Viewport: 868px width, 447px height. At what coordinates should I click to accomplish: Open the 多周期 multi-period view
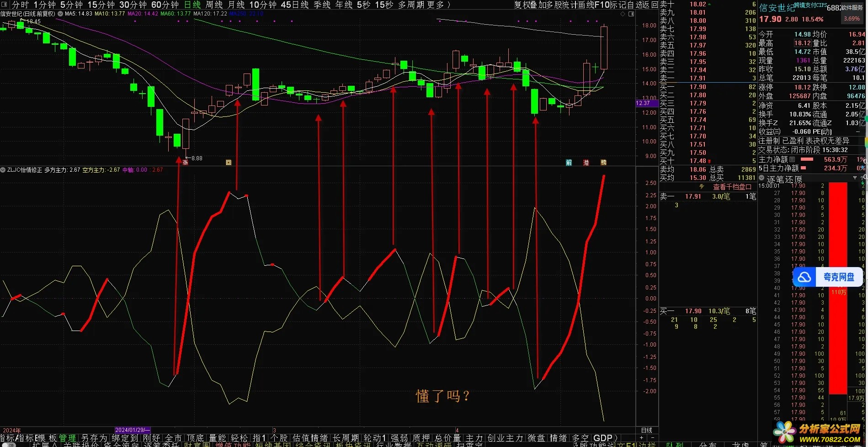[x=410, y=5]
